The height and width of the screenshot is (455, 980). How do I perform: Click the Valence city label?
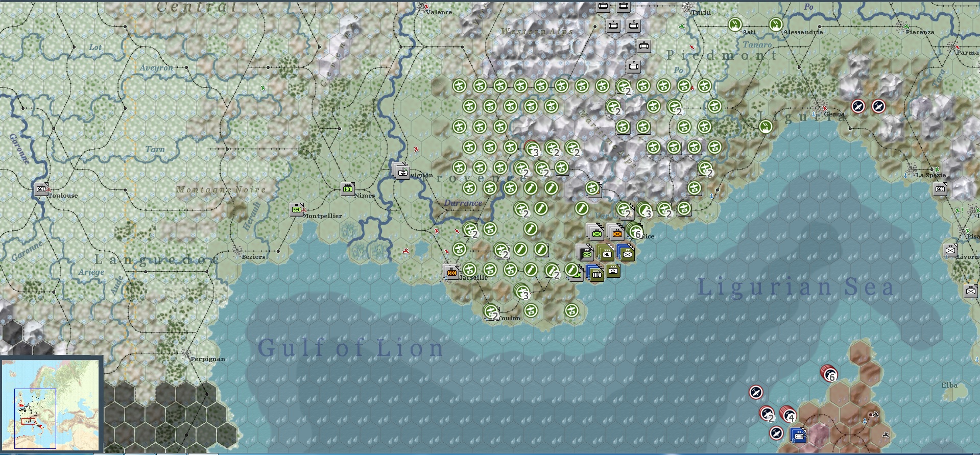pos(439,12)
